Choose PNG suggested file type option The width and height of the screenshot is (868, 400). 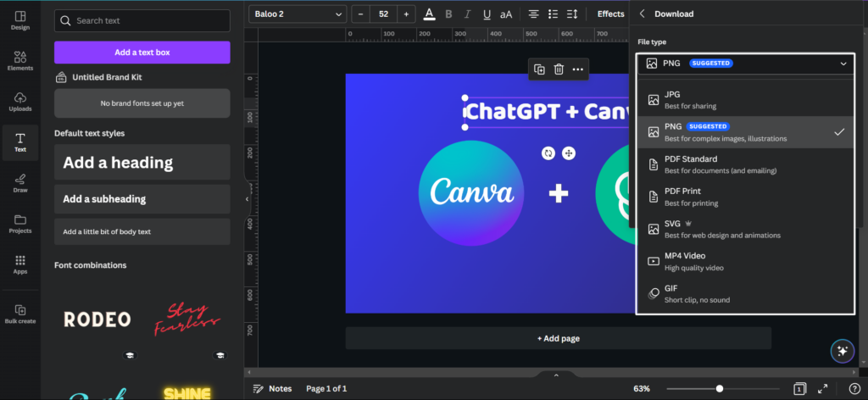[x=745, y=132]
